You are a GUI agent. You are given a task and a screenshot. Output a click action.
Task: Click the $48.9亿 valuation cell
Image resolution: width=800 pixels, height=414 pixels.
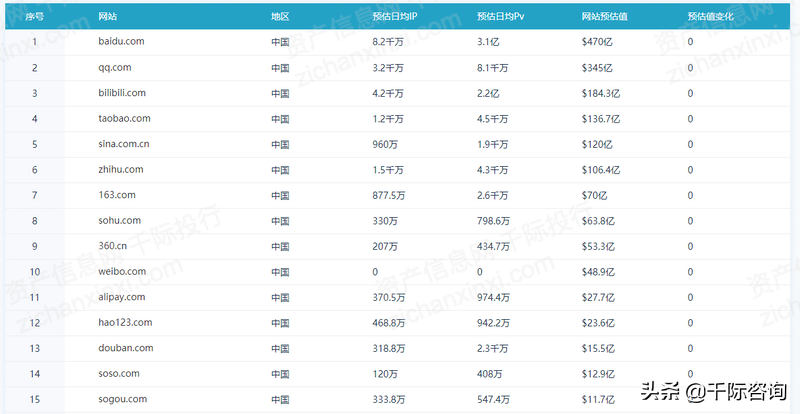[x=598, y=272]
